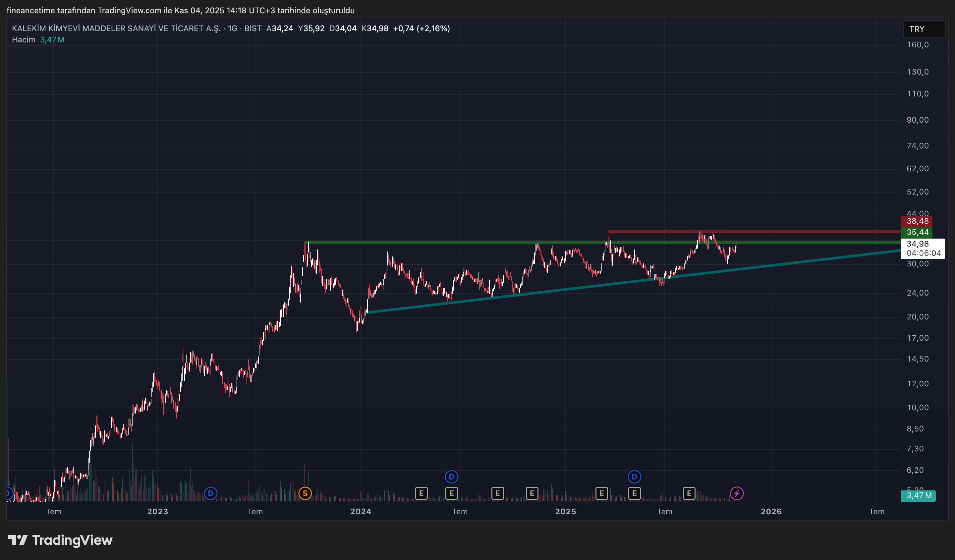Click the red 38,48 price label

tap(917, 221)
